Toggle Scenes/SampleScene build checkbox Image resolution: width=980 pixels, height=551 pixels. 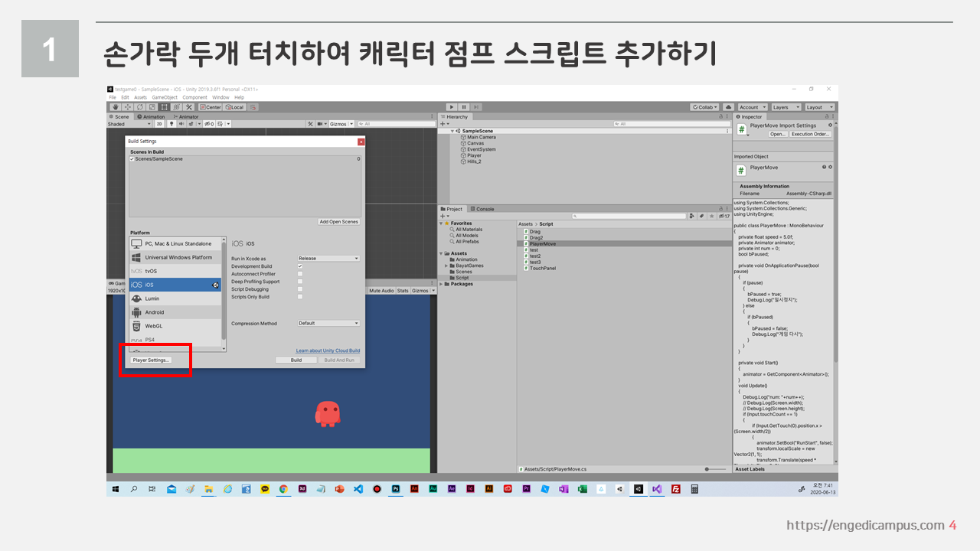coord(132,158)
